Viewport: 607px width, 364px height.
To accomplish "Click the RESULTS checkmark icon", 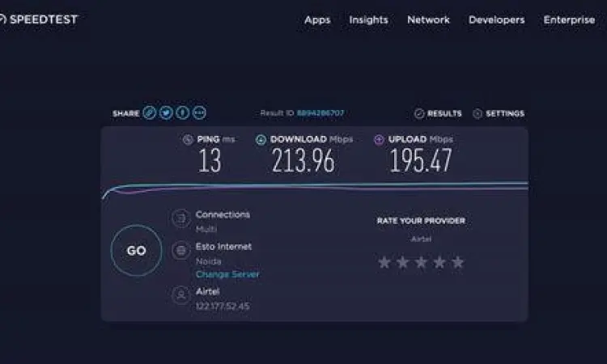I will pos(419,113).
